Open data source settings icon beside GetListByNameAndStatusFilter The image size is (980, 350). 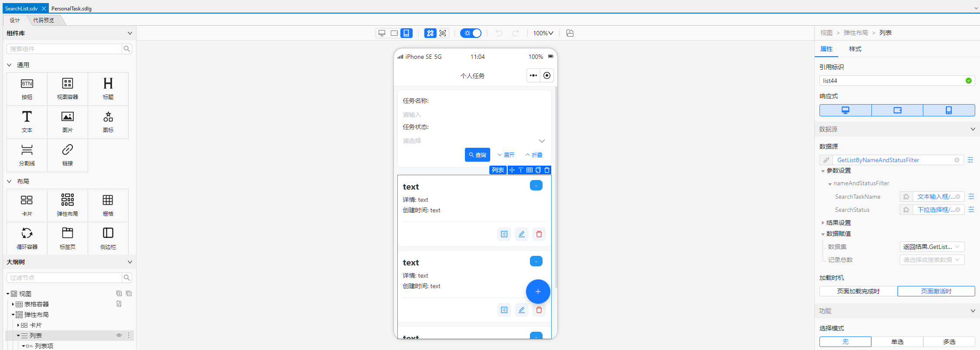click(970, 160)
